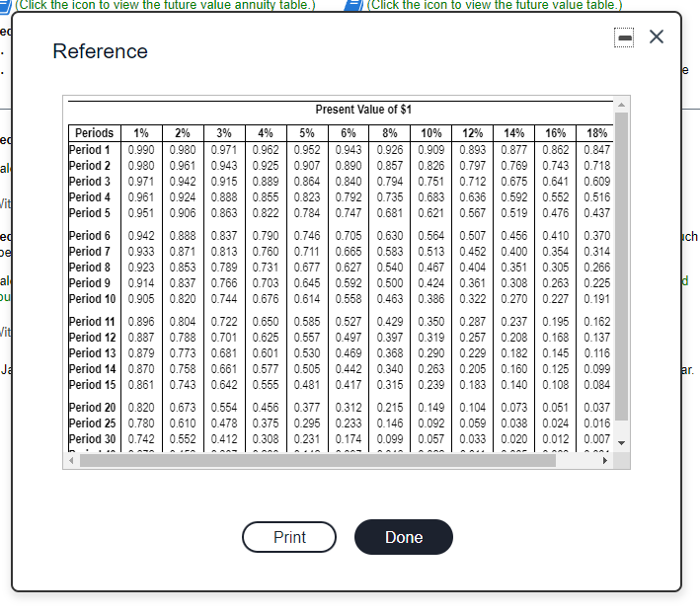This screenshot has width=700, height=615.
Task: Click the 4% column header
Action: pyautogui.click(x=266, y=133)
